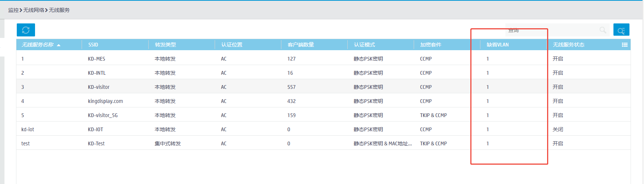Screen dimensions: 644x184
Task: Click the 转发类型 column header
Action: click(165, 45)
